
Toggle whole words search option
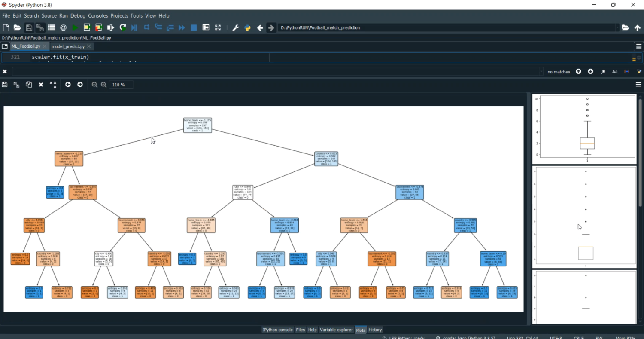click(627, 72)
